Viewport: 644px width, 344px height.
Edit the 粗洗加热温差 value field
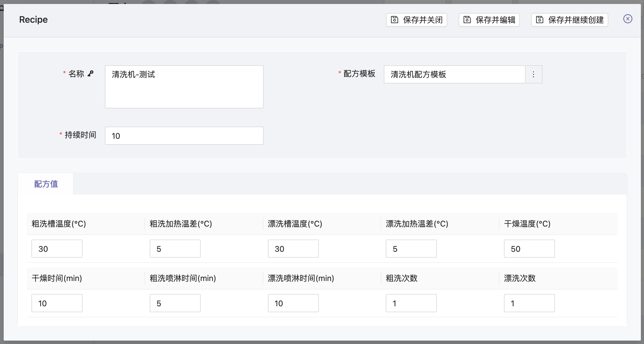175,249
